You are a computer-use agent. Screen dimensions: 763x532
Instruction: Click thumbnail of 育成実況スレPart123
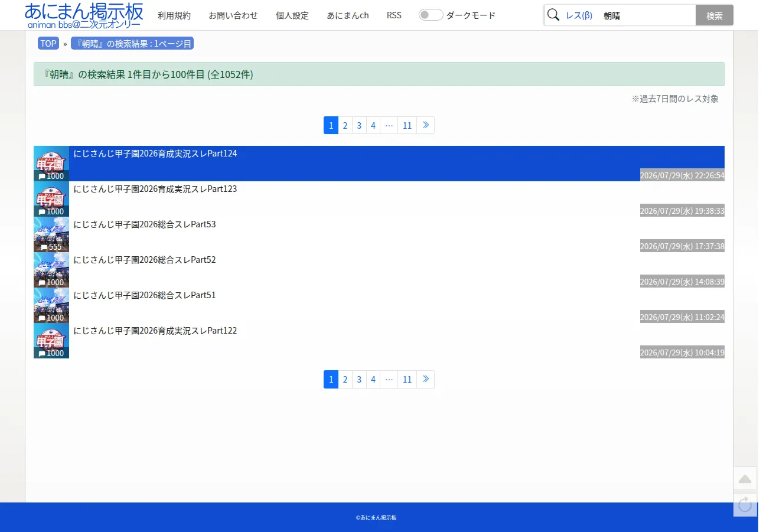pos(51,199)
